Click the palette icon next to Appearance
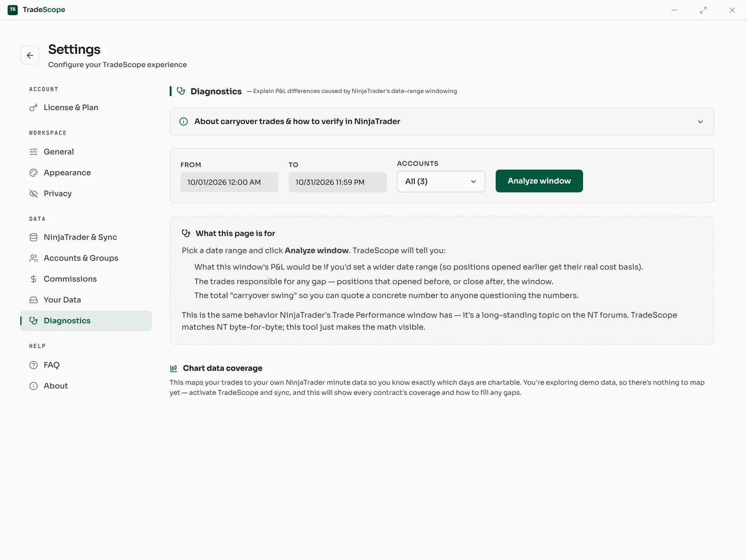 pos(33,173)
